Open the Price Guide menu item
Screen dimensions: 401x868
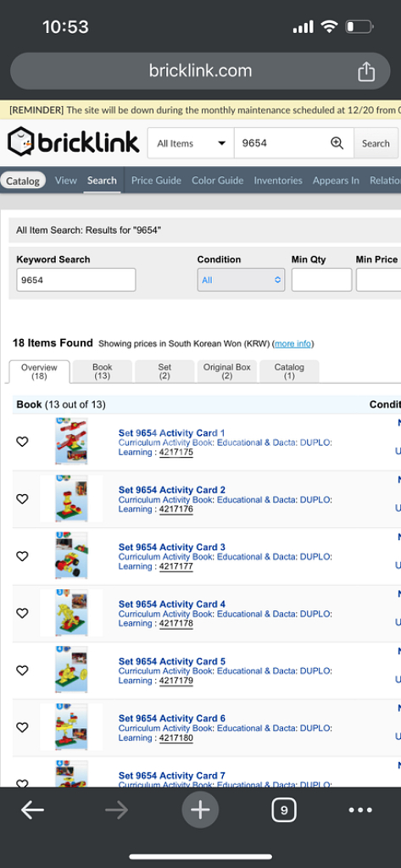point(156,181)
